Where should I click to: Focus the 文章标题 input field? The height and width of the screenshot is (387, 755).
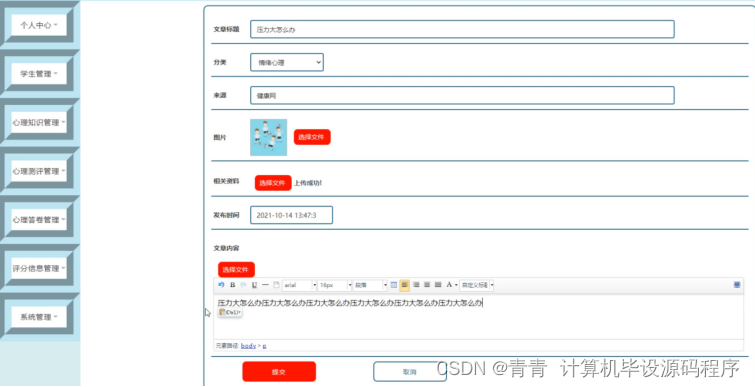(x=462, y=29)
